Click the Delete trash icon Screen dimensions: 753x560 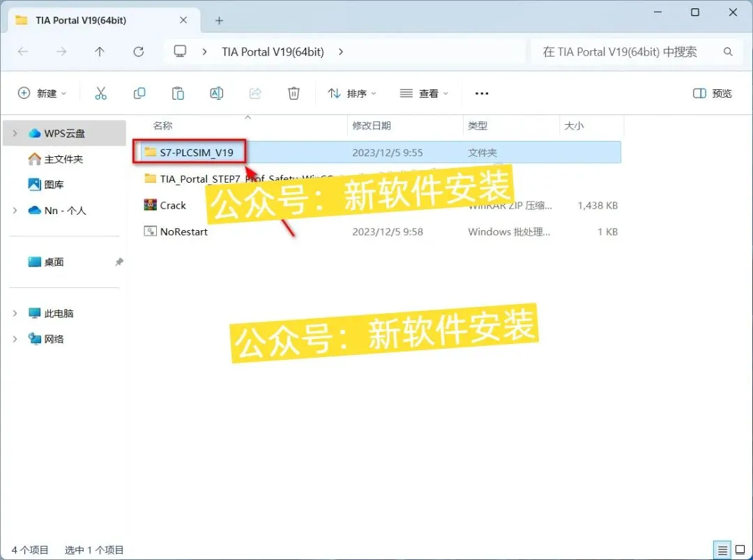pyautogui.click(x=294, y=93)
